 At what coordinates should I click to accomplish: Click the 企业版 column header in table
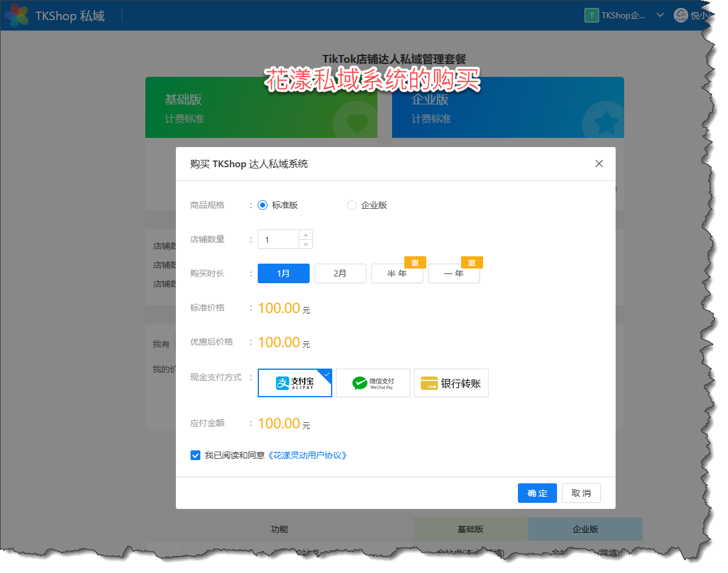point(585,529)
